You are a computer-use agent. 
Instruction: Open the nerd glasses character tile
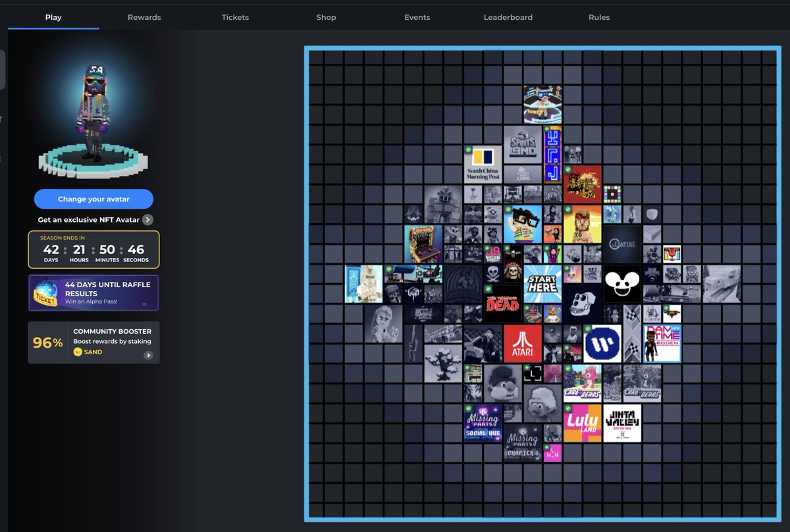tap(523, 225)
